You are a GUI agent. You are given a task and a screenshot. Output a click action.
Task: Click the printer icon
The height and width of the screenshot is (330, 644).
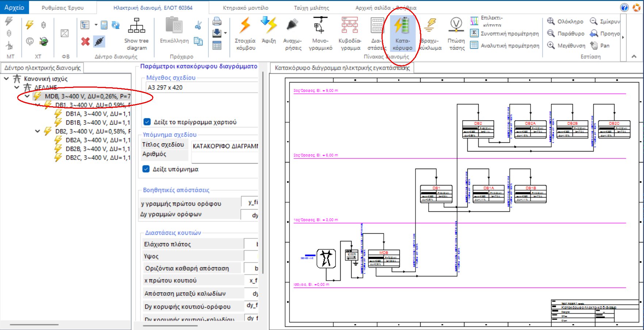point(217,21)
